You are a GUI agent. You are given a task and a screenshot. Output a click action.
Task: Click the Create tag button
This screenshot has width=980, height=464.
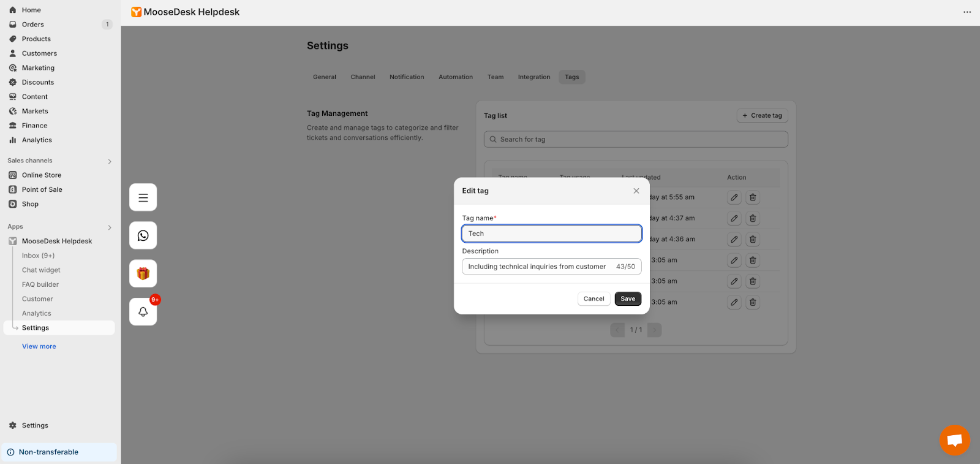coord(762,115)
